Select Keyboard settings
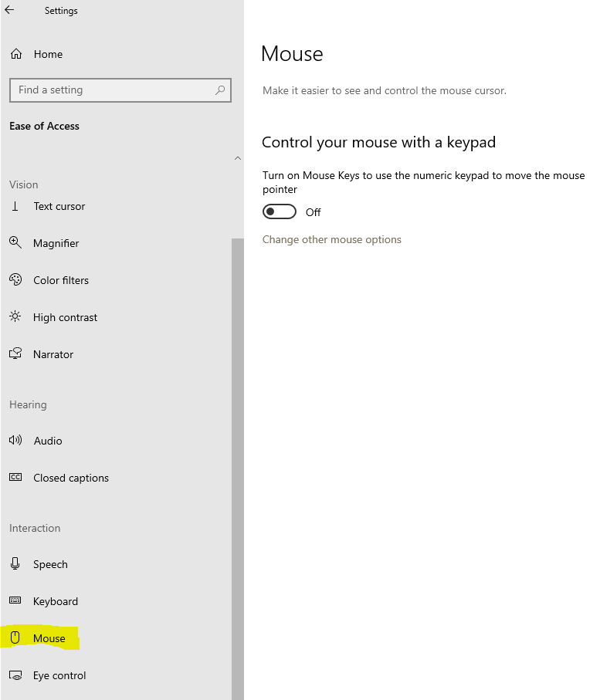600x700 pixels. pos(54,601)
